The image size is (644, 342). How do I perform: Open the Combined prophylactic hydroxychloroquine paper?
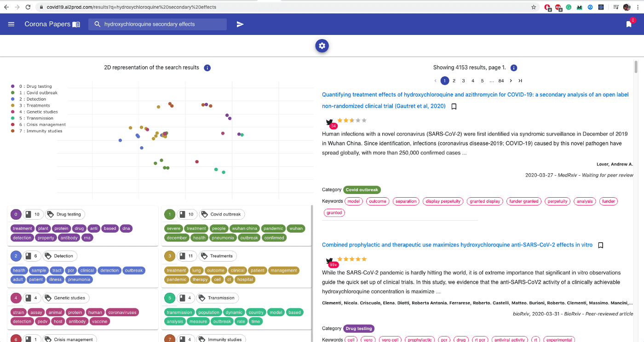coord(457,245)
